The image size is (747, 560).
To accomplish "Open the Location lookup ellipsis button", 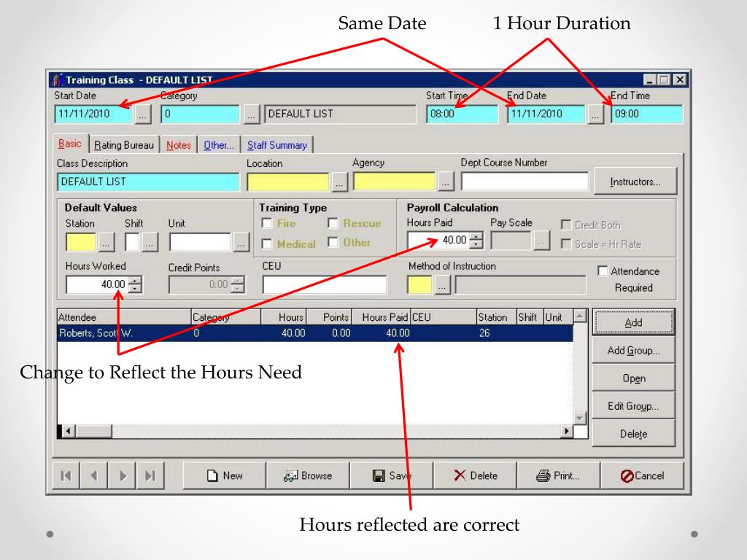I will 339,182.
